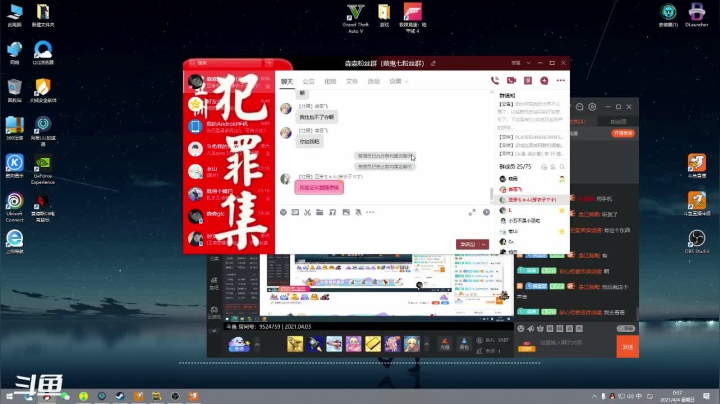Start a video call in QQ group
720x404 pixels.
511,81
